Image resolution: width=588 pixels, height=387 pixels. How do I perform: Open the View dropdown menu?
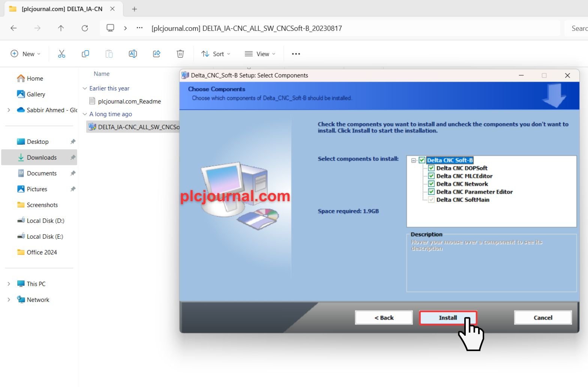(x=260, y=54)
